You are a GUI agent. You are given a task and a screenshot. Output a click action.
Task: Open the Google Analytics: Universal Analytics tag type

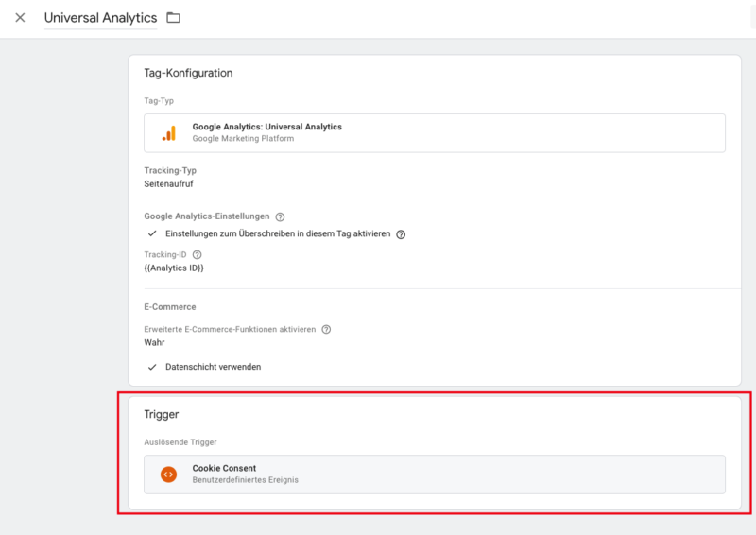435,133
